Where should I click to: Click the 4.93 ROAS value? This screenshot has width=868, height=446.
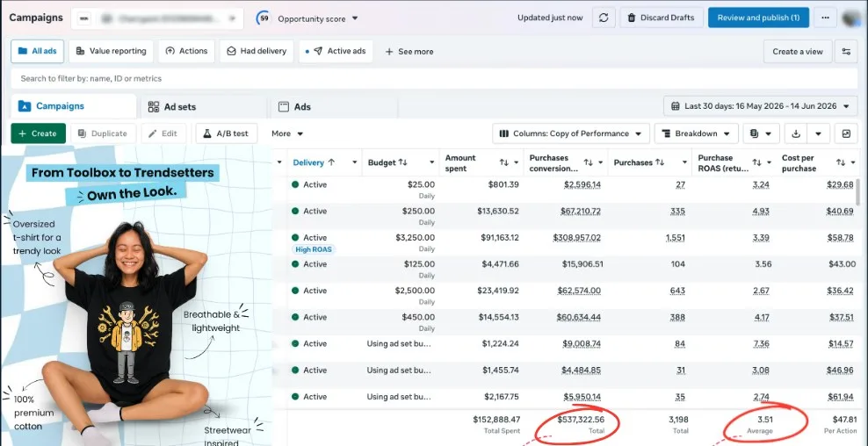click(x=761, y=211)
